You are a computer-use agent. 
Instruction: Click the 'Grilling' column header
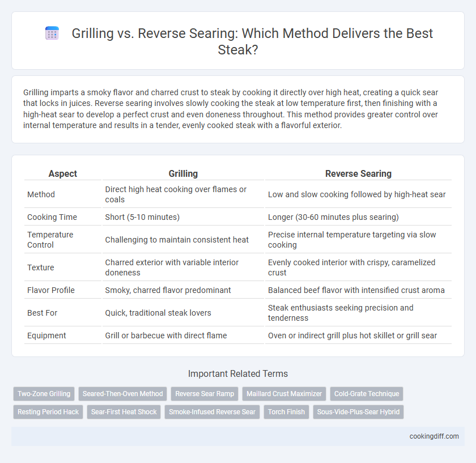183,173
